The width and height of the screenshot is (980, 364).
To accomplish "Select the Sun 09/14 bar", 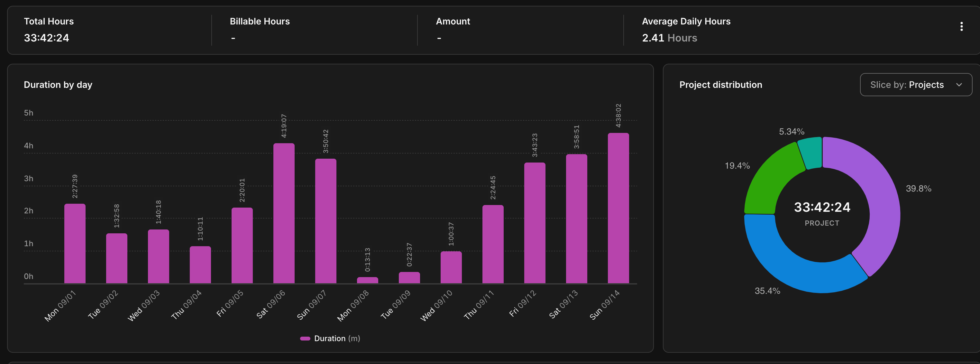I will point(618,208).
